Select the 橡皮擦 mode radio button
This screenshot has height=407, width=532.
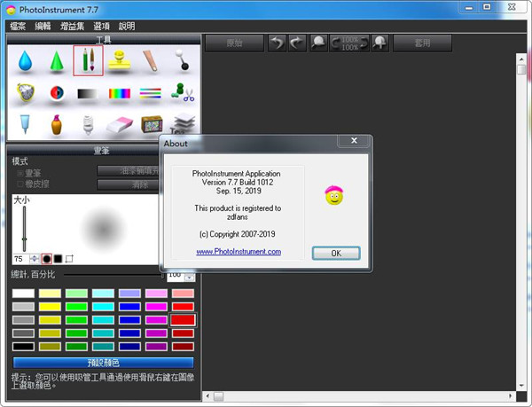pos(20,184)
